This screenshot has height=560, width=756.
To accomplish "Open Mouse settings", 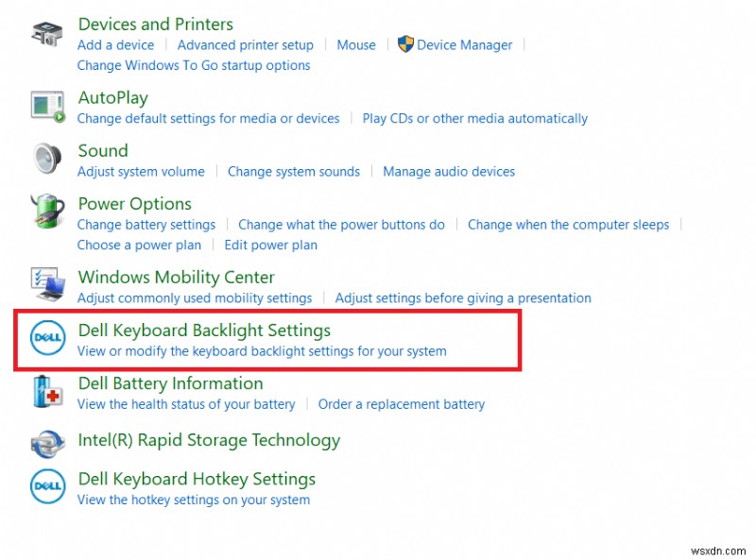I will pyautogui.click(x=355, y=44).
